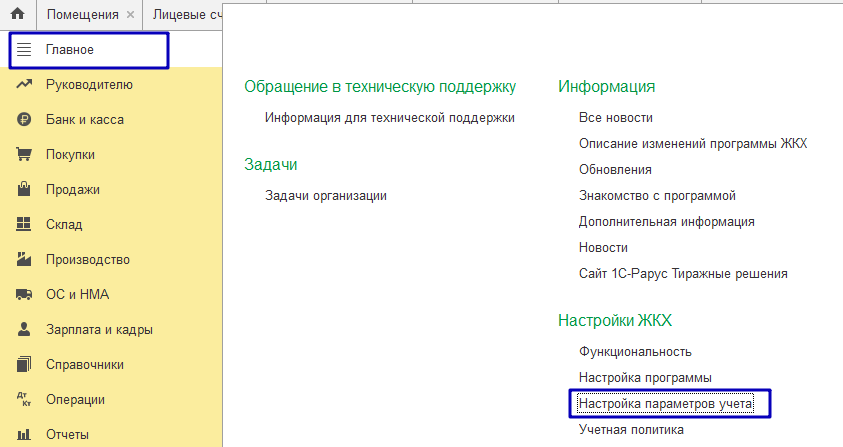Open Задачи организации link
The image size is (843, 447).
coord(326,196)
